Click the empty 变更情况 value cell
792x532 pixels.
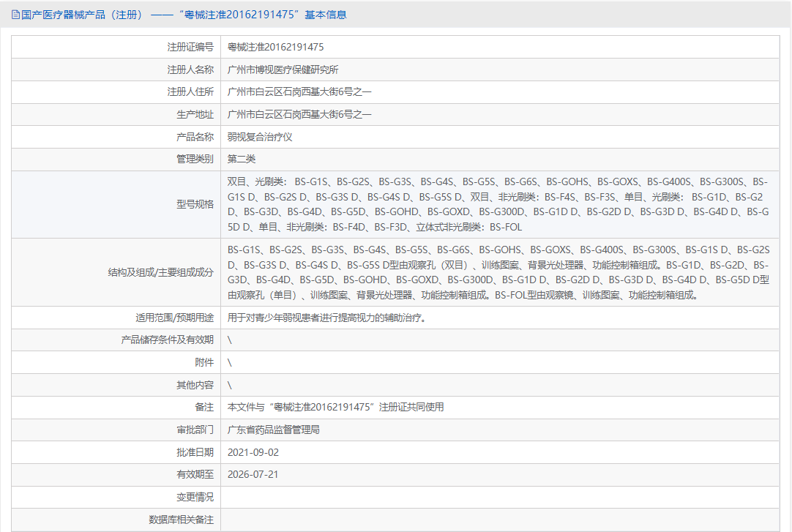tap(500, 497)
